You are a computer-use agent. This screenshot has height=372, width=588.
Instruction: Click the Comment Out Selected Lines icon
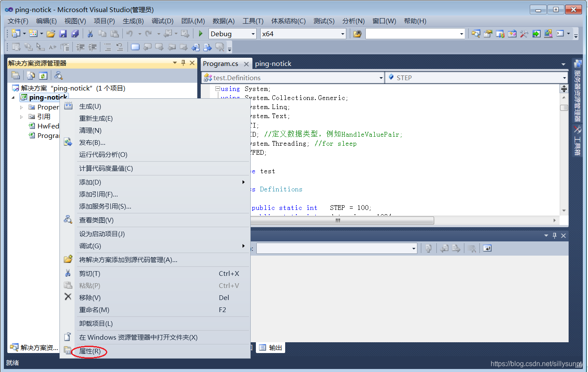coord(108,47)
